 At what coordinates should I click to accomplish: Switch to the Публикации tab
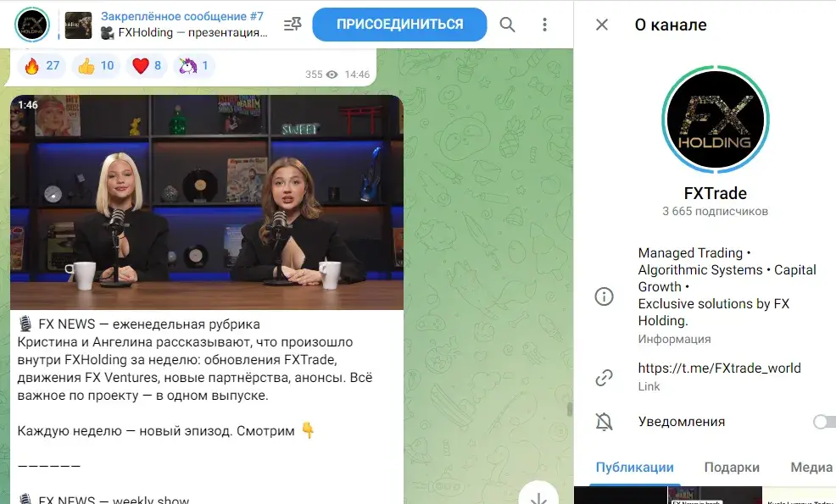click(634, 468)
